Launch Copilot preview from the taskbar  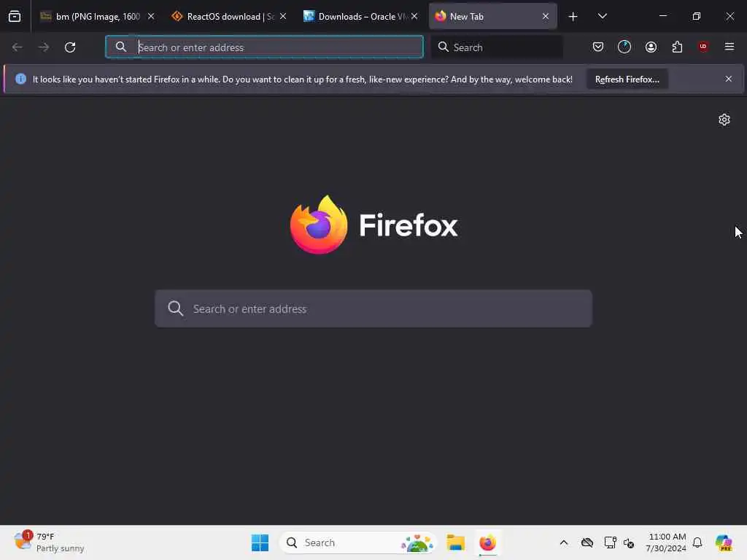(x=724, y=542)
